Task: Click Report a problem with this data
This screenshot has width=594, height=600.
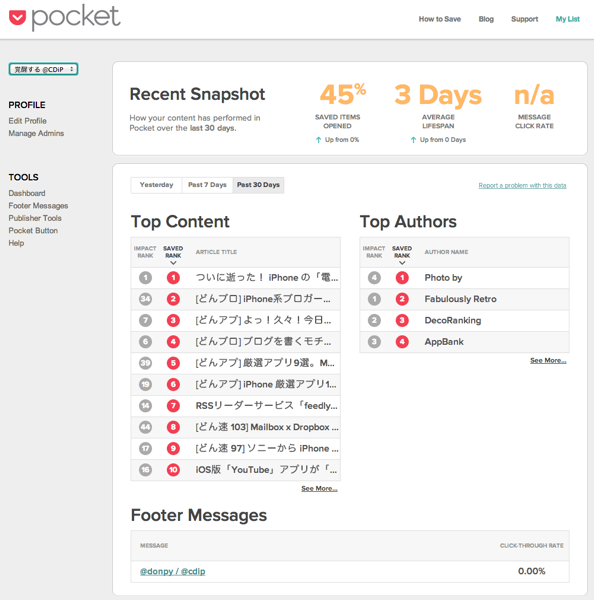Action: [522, 185]
